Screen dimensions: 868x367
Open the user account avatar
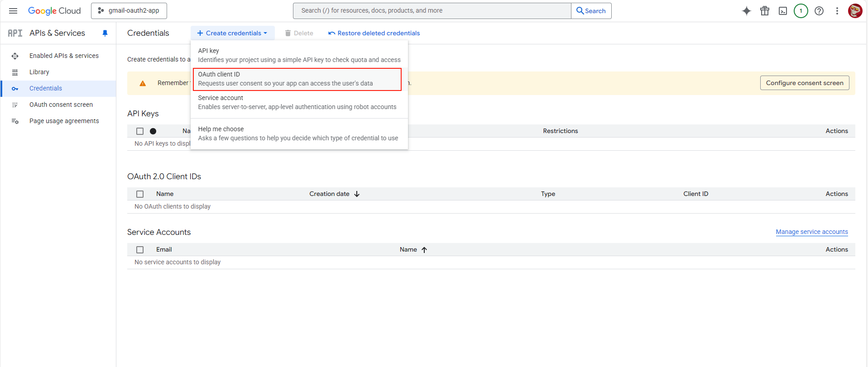pos(855,11)
